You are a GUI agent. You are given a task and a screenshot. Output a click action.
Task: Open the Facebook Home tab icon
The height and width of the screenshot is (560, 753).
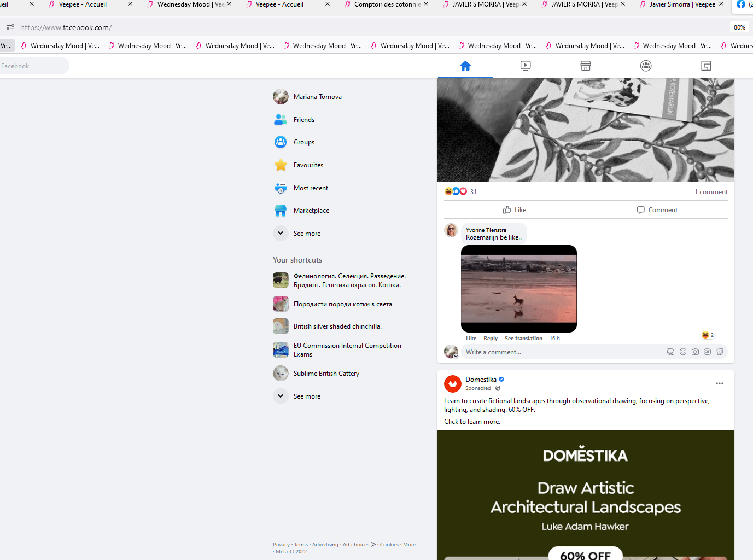point(465,66)
